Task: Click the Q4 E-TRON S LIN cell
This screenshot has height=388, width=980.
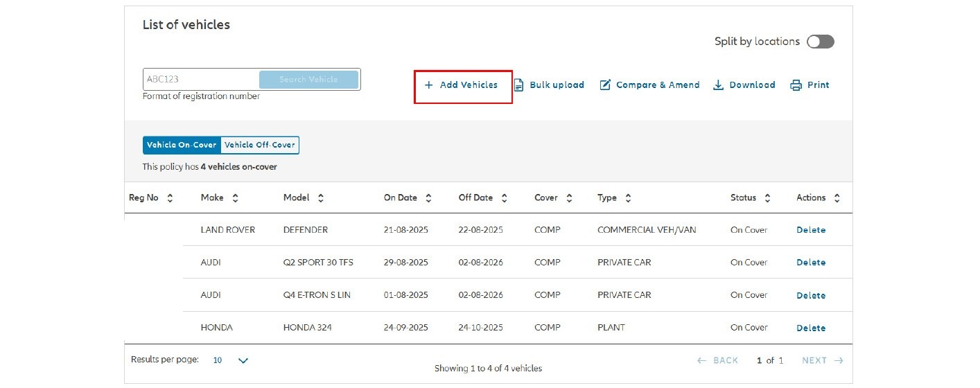Action: coord(317,295)
